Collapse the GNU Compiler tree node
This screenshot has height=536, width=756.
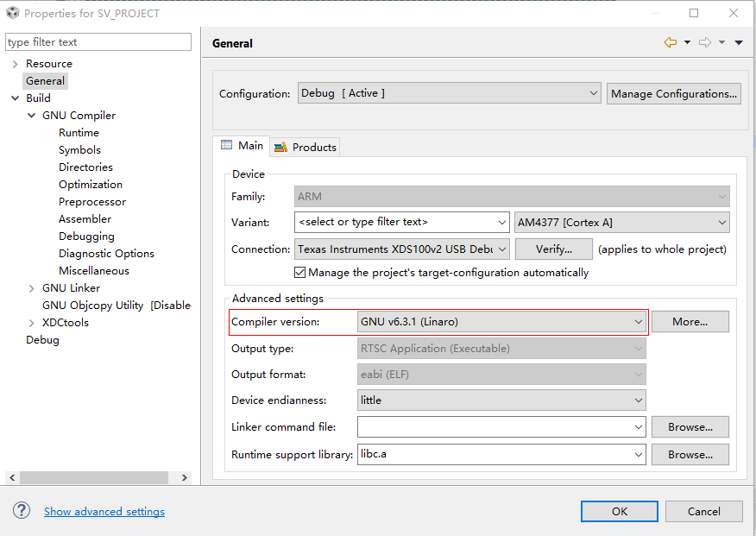32,116
